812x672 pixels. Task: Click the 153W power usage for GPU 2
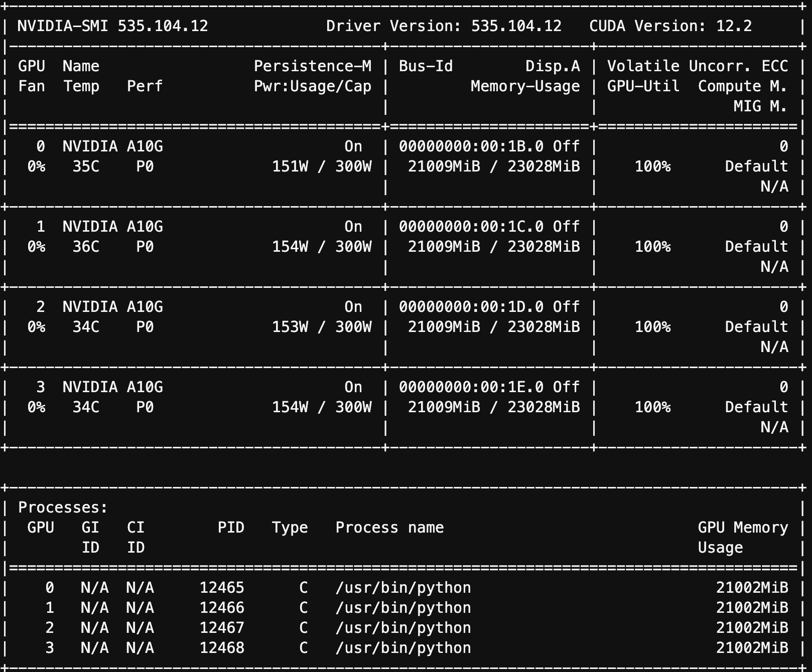(290, 327)
